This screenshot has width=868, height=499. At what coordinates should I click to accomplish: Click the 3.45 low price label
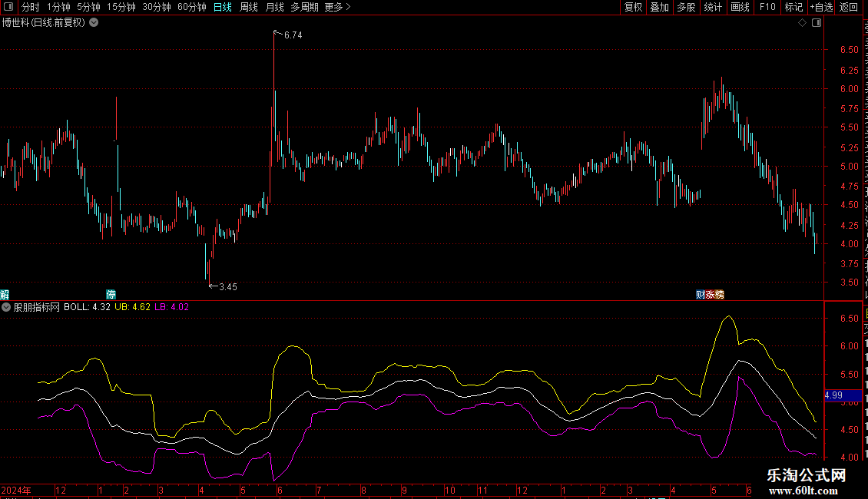[x=227, y=286]
